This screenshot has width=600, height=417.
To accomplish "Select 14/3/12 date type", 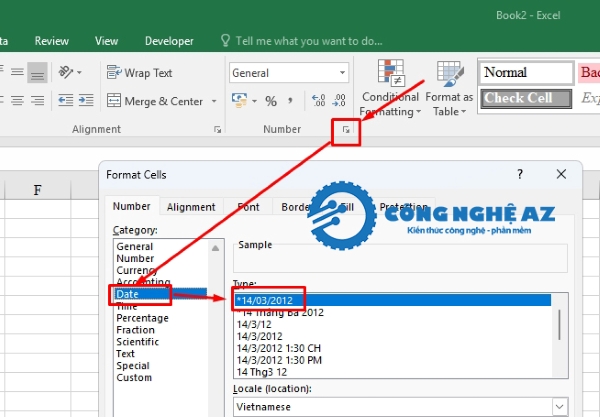I will point(254,324).
